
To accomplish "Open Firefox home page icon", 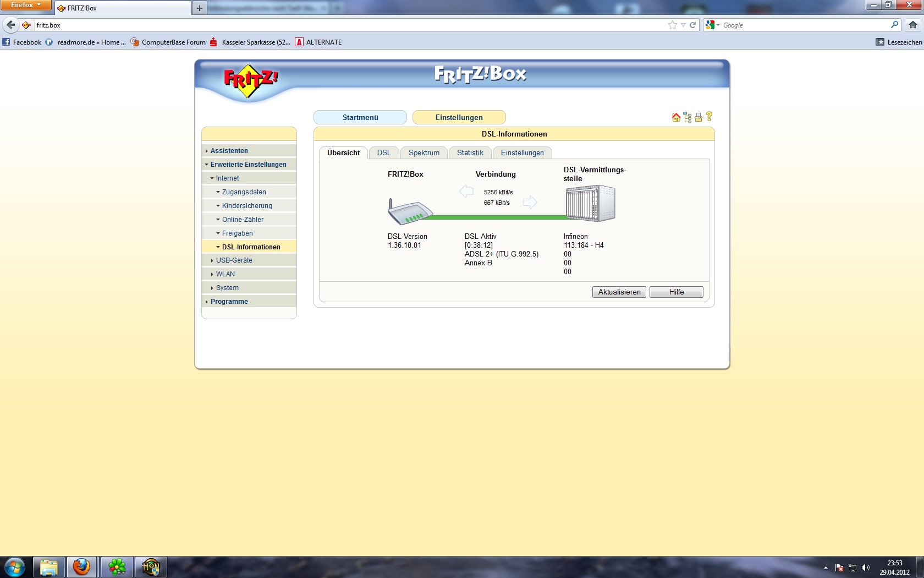I will click(913, 25).
